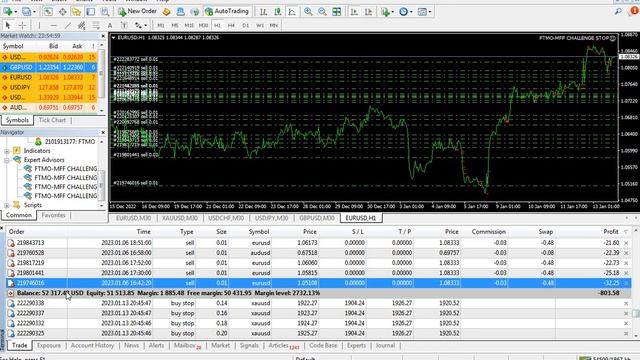Screen dimensions: 640x360
Task: Select the trendline drawing tool
Action: [x=67, y=25]
